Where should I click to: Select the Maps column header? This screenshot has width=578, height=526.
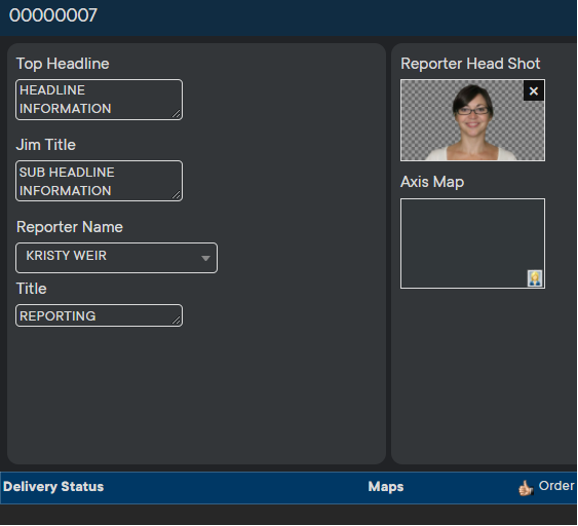pyautogui.click(x=386, y=487)
